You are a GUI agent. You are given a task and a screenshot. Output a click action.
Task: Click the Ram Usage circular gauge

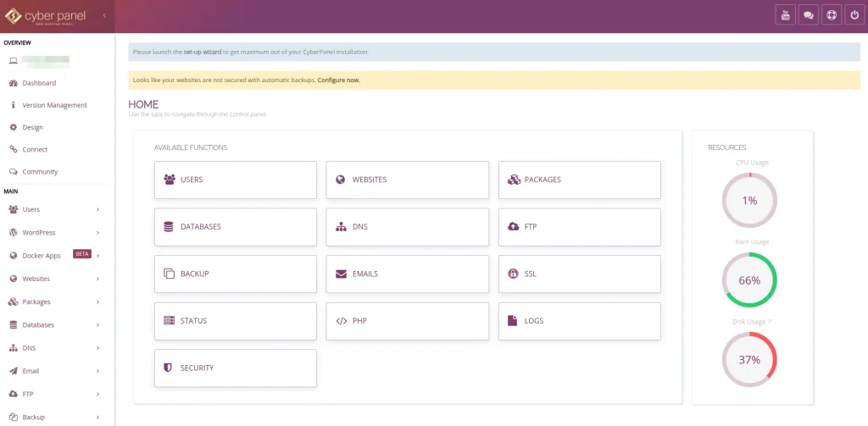(x=749, y=280)
